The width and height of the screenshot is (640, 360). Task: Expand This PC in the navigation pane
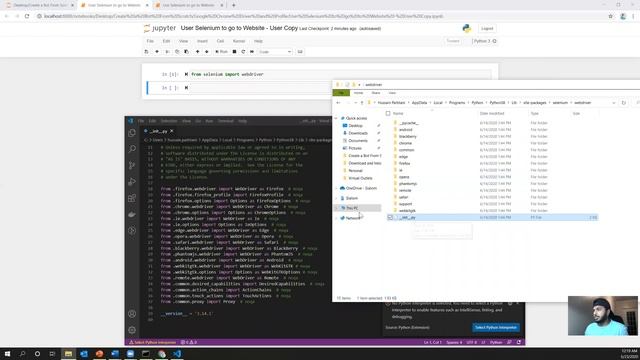pyautogui.click(x=336, y=208)
